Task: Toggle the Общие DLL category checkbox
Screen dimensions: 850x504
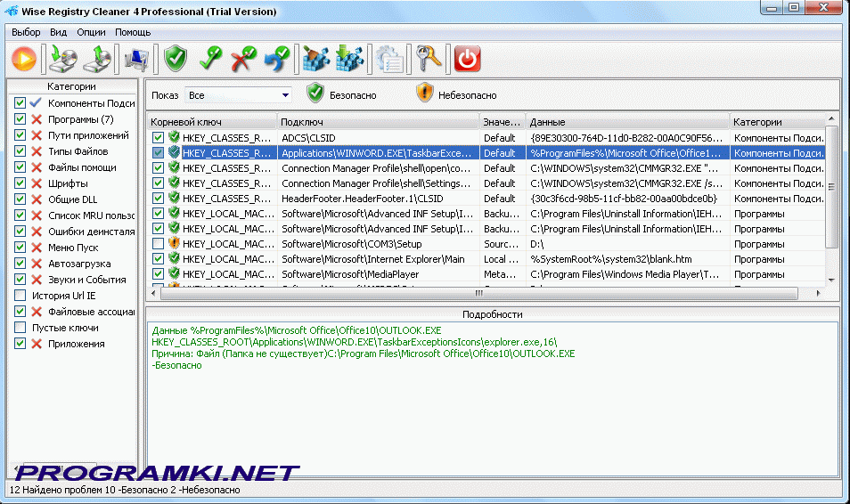Action: [20, 199]
